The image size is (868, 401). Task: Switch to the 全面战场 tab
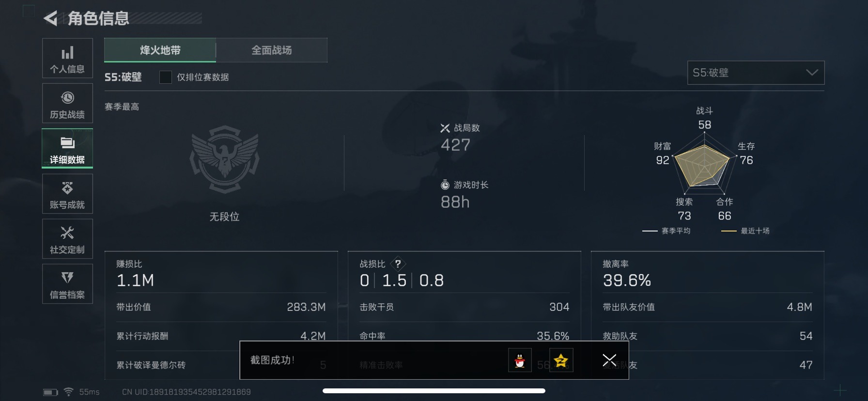tap(271, 50)
